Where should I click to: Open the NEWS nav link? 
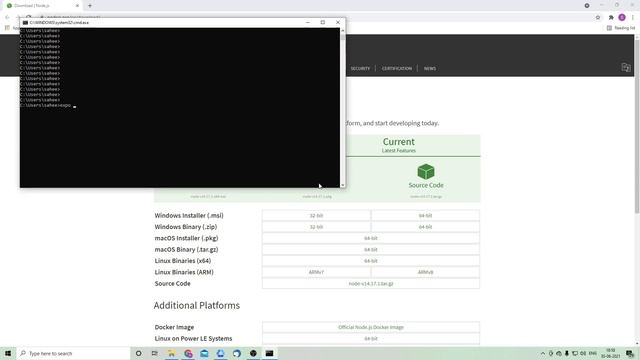coord(430,69)
